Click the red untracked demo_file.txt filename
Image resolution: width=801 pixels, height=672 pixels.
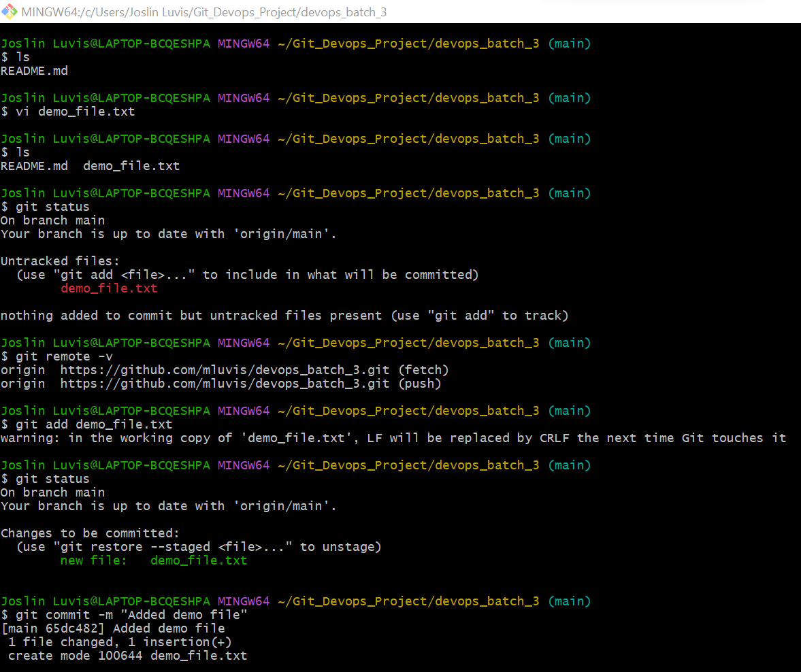[x=109, y=288]
